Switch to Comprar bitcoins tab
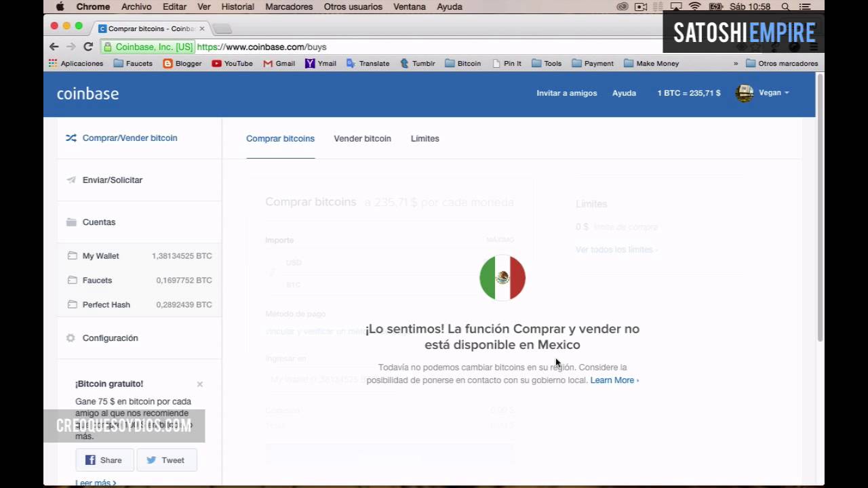868x488 pixels. 280,138
